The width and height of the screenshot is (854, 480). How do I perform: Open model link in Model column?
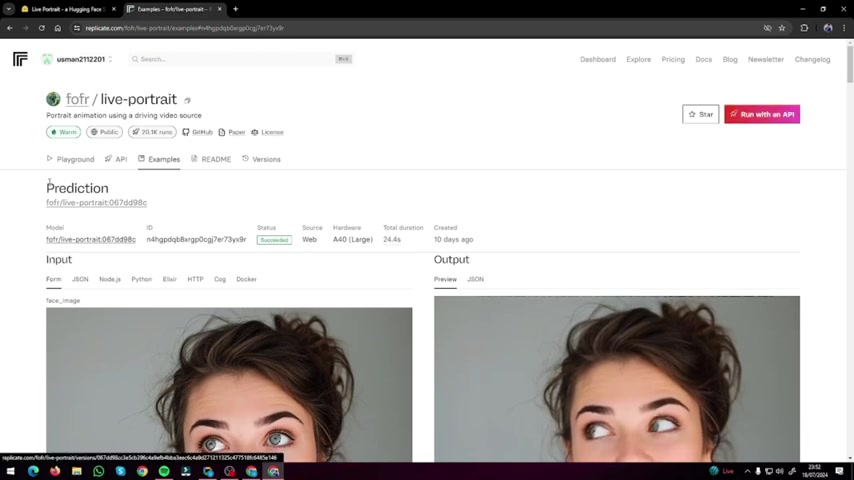[x=91, y=239]
